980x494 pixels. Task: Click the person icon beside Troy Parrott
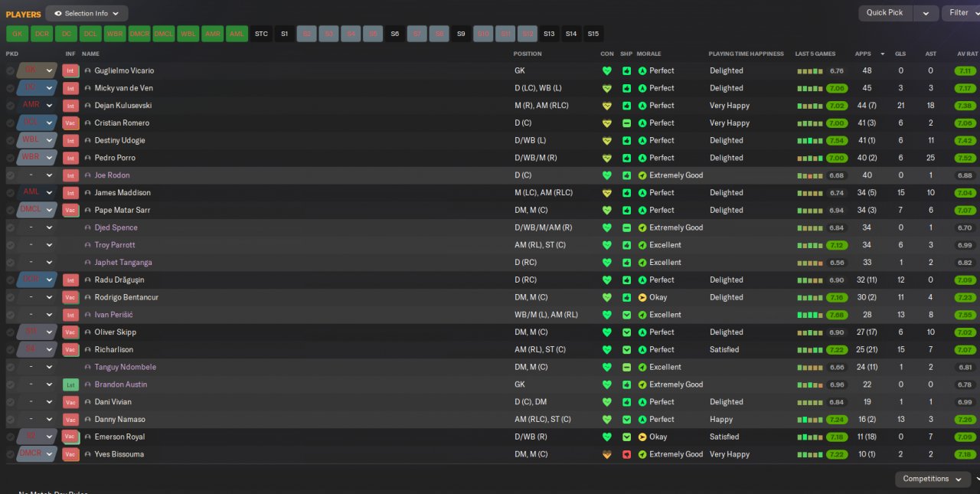tap(87, 245)
